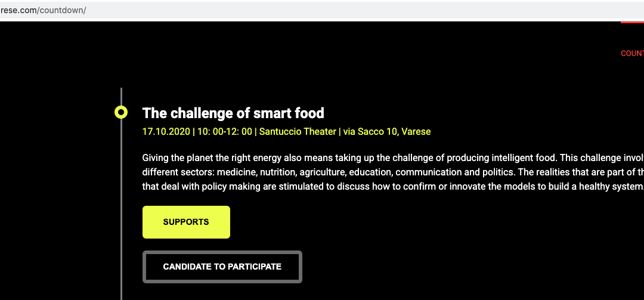Click the yellow SUPPORTS button

(x=186, y=222)
